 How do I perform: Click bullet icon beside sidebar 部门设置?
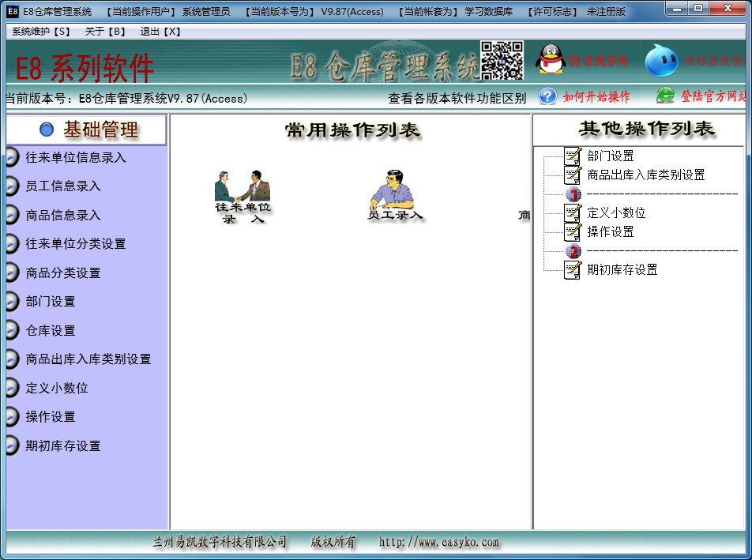pyautogui.click(x=12, y=302)
